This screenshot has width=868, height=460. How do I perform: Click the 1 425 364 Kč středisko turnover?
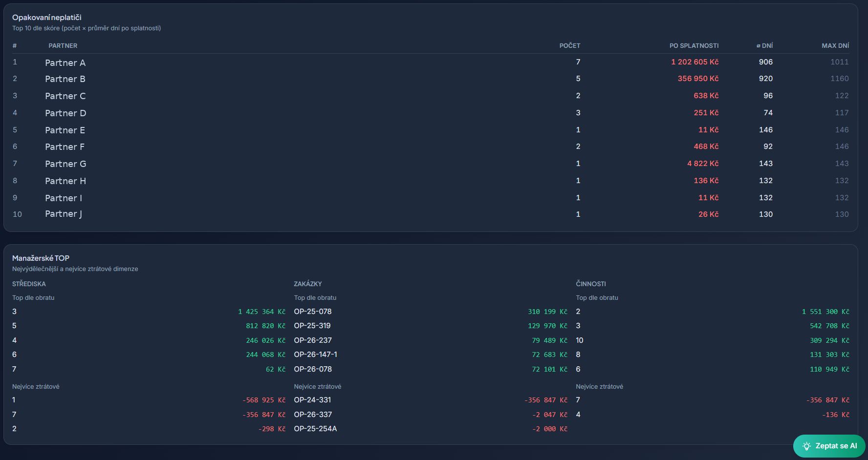point(262,312)
